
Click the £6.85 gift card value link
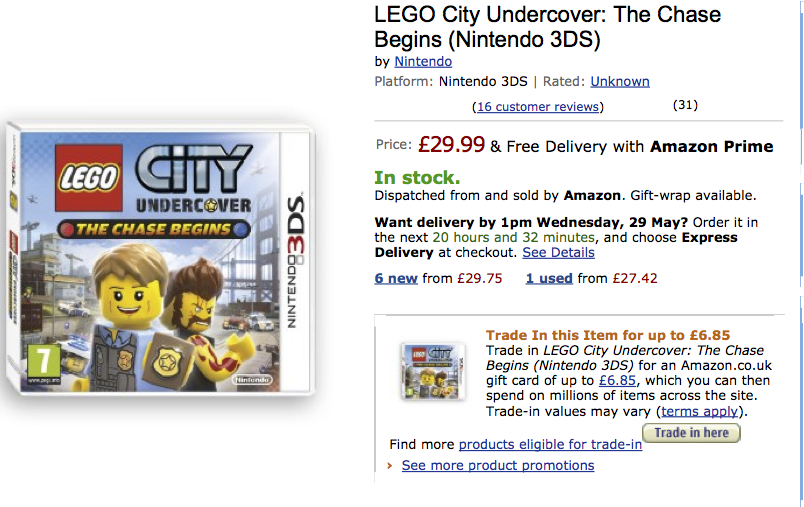615,381
